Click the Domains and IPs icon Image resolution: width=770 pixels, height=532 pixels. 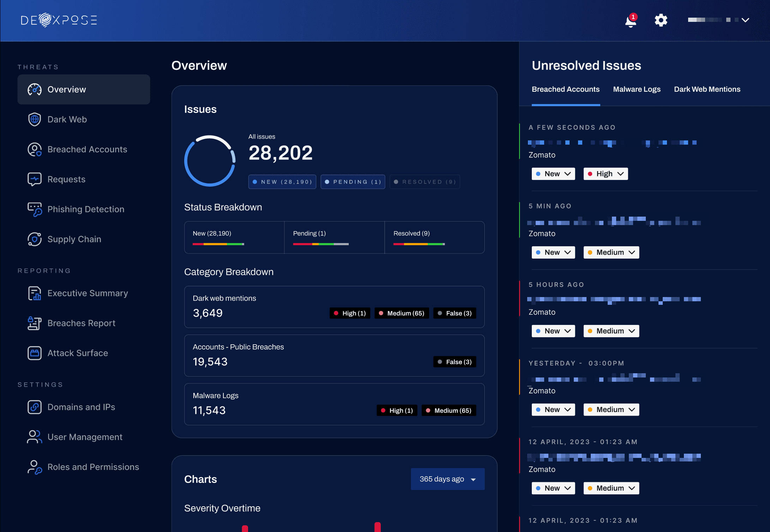pos(35,407)
